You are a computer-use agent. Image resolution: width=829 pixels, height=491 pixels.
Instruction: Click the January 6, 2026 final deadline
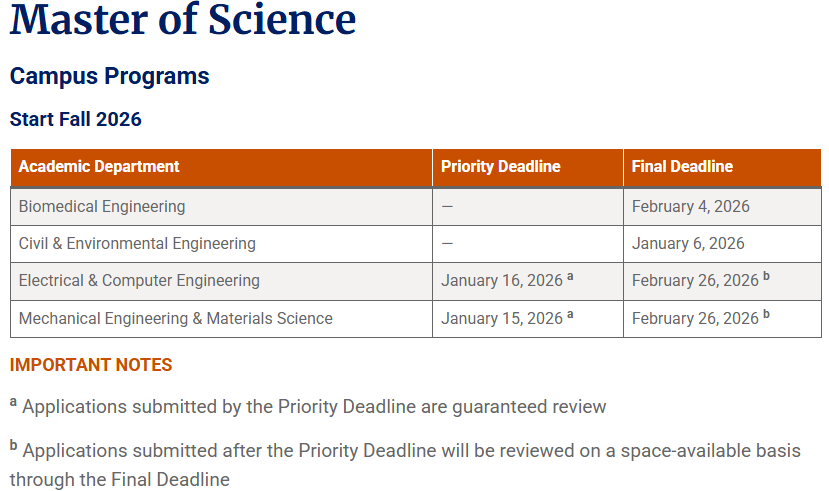pos(688,243)
